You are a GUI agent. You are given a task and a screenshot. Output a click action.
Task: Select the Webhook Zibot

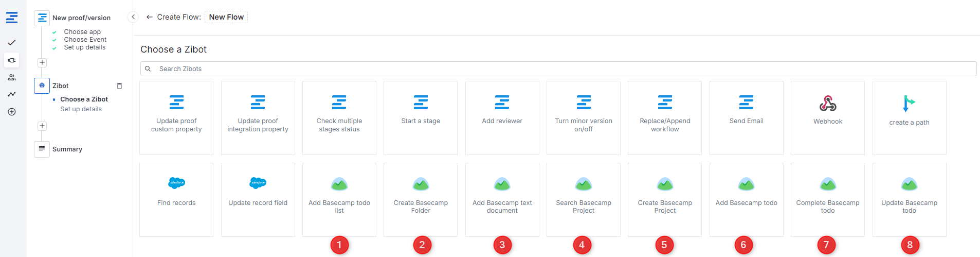(x=827, y=117)
